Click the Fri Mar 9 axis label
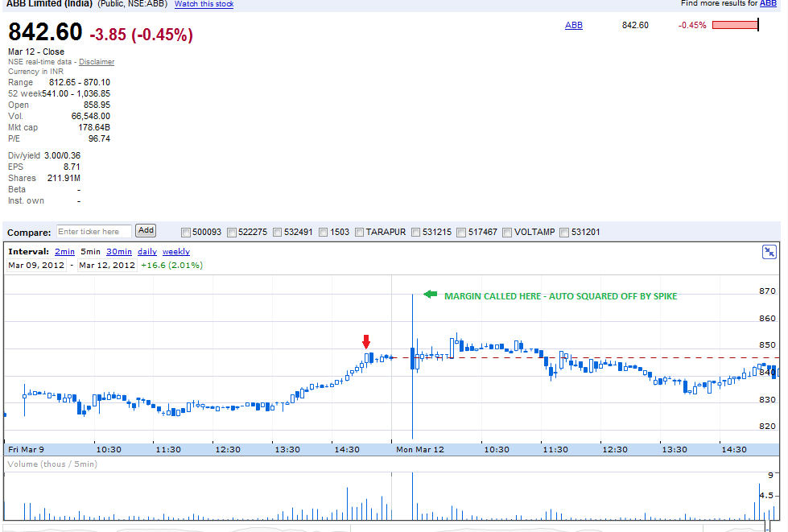 coord(26,450)
